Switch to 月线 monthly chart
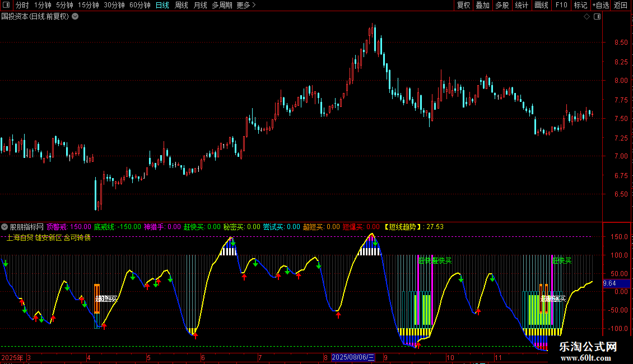The image size is (633, 364). pyautogui.click(x=200, y=6)
